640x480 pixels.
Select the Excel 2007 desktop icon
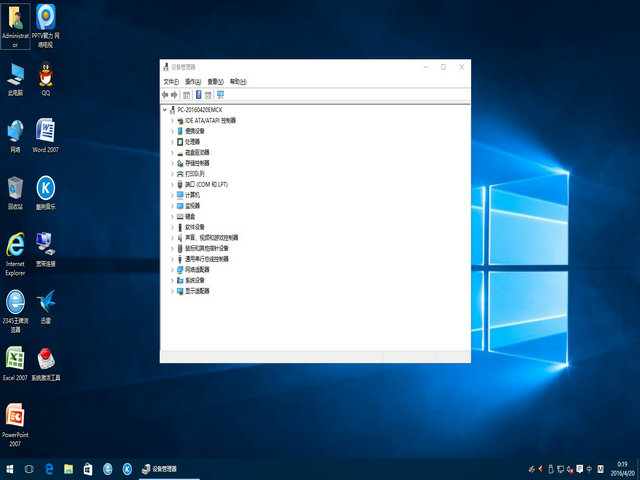pos(16,364)
